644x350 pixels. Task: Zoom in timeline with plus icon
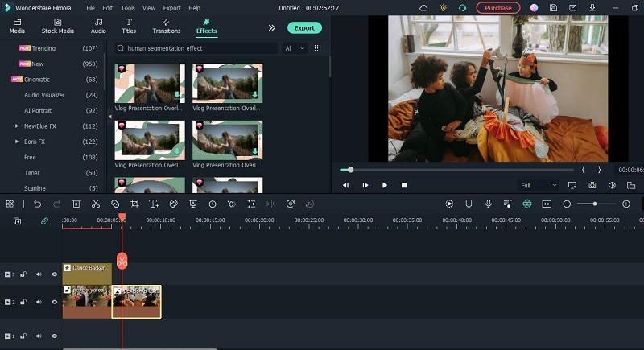(x=626, y=204)
